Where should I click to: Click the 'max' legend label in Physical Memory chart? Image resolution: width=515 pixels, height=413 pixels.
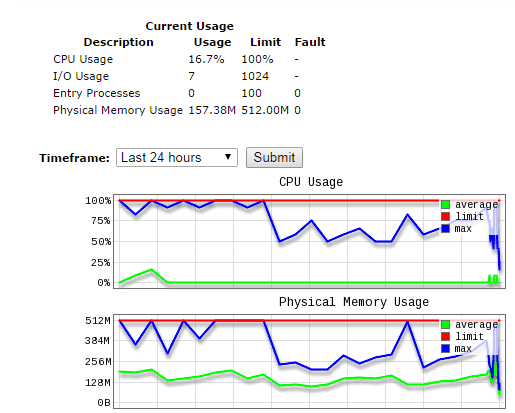(463, 349)
